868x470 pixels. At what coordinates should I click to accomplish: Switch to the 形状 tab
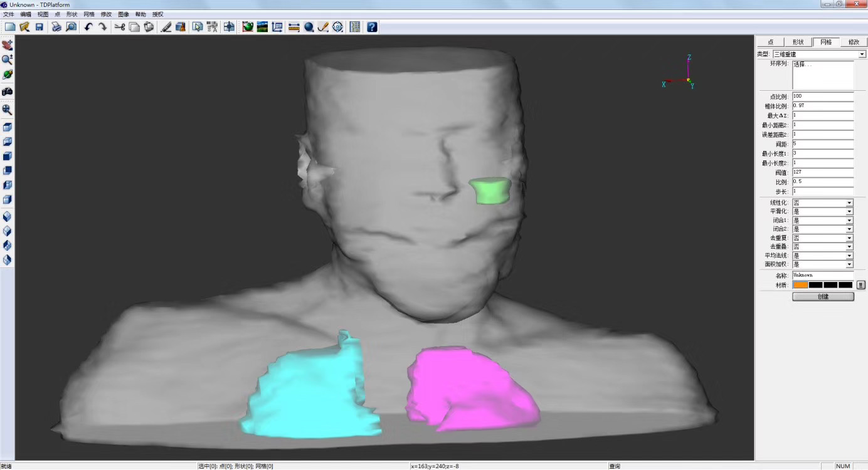pos(798,42)
